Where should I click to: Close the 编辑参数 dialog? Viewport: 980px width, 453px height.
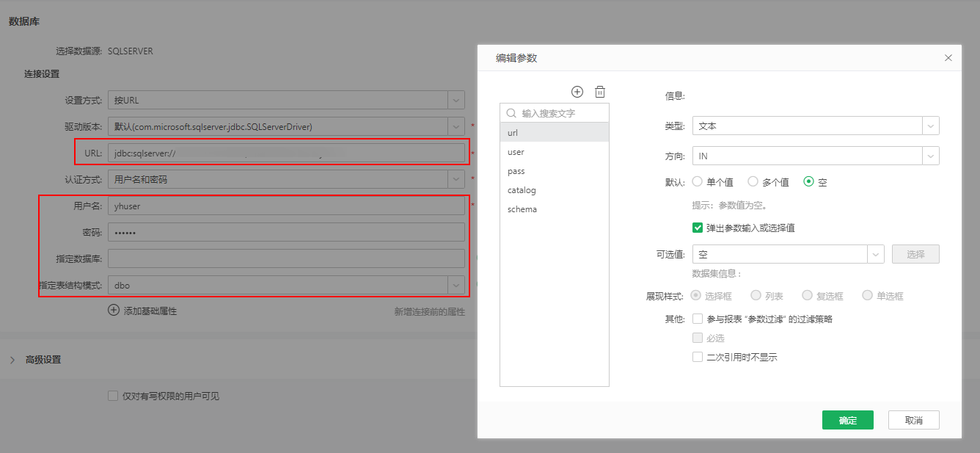pos(948,57)
